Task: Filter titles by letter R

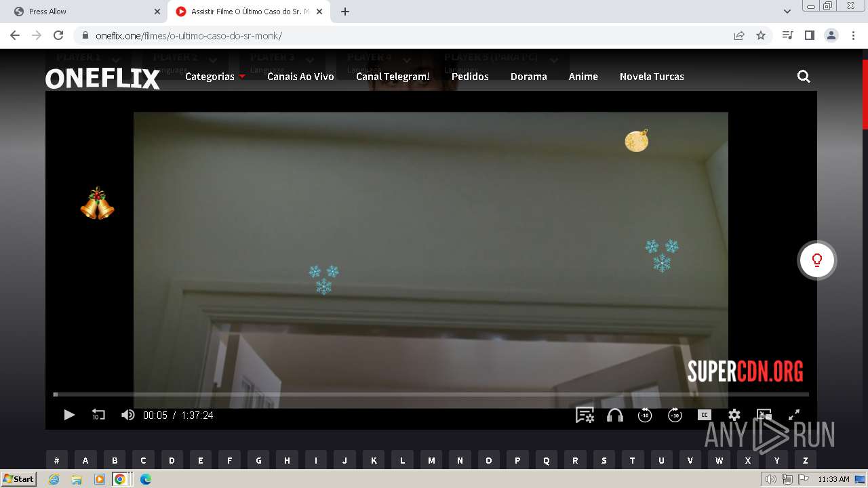Action: tap(575, 460)
